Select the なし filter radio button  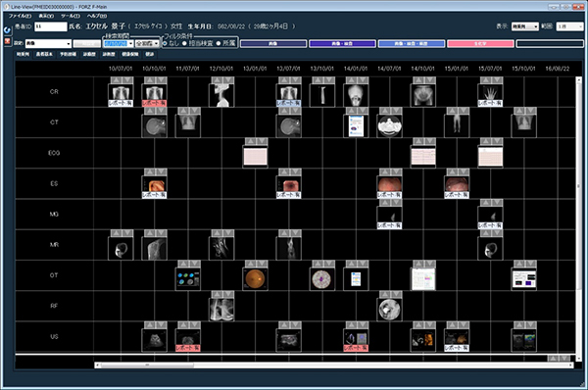click(165, 43)
